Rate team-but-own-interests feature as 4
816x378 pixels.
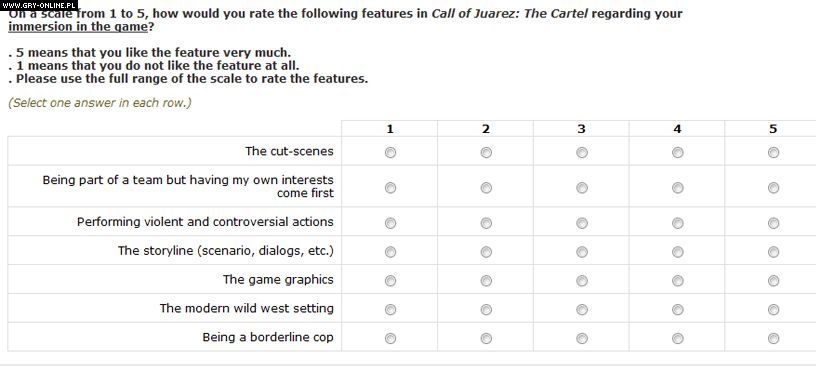pyautogui.click(x=678, y=188)
